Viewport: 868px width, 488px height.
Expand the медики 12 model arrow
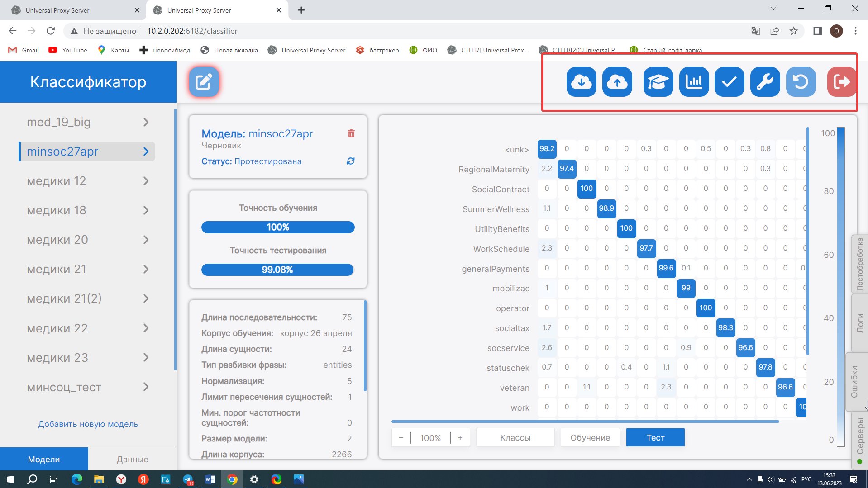coord(146,181)
